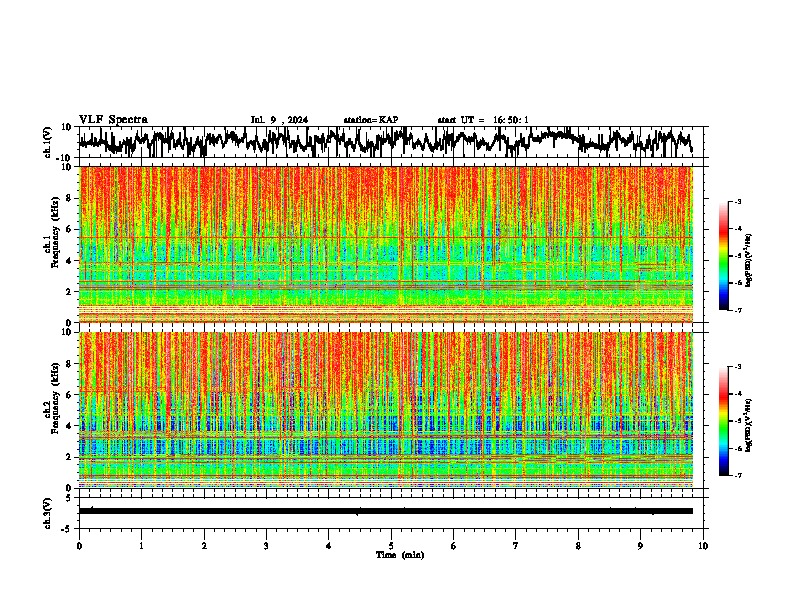Click the "8" kHz tick on ch.2 frequency axis
Screen dimensions: 792x612
69,364
